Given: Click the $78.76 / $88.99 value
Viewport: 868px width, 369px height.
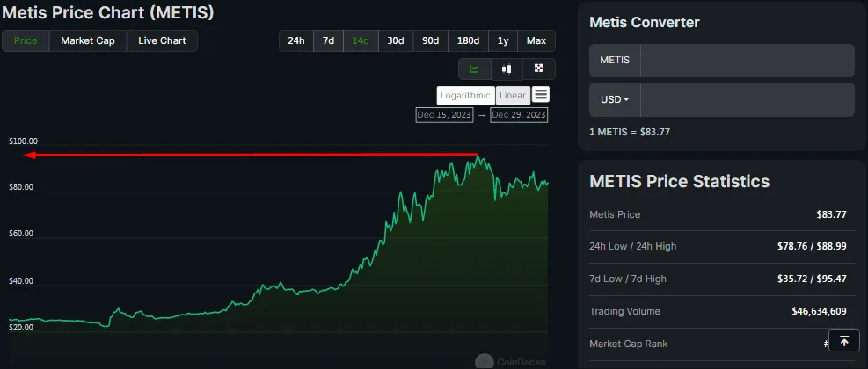Looking at the screenshot, I should [812, 246].
